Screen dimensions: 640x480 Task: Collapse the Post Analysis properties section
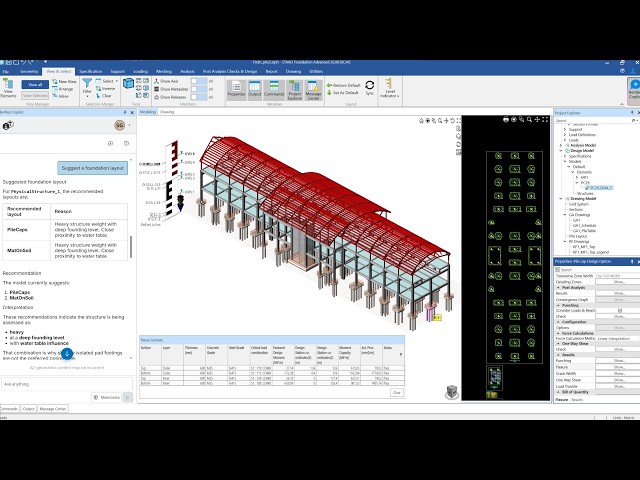[x=558, y=288]
